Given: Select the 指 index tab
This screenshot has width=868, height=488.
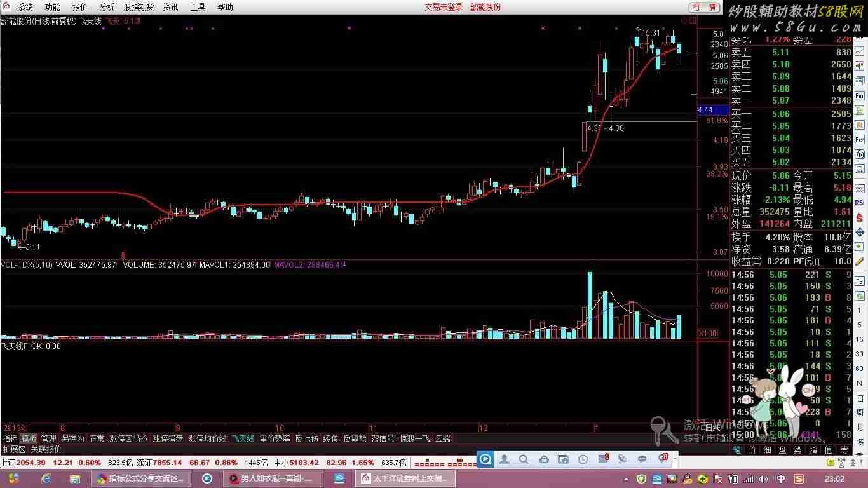Looking at the screenshot, I should click(x=813, y=449).
